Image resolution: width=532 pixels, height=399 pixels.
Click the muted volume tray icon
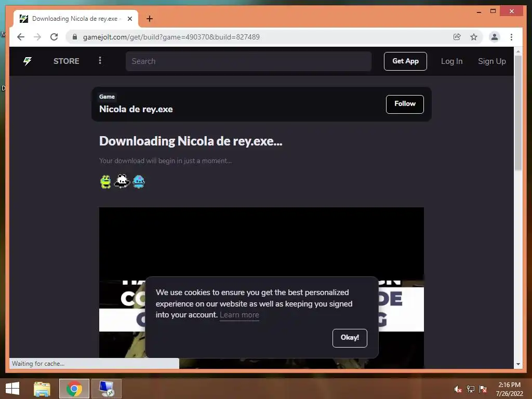458,389
